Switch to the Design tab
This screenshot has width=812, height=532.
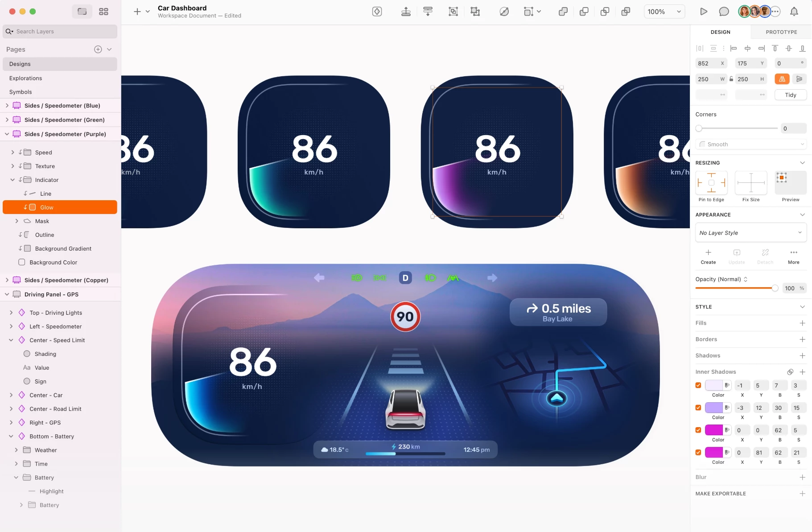[x=720, y=32]
